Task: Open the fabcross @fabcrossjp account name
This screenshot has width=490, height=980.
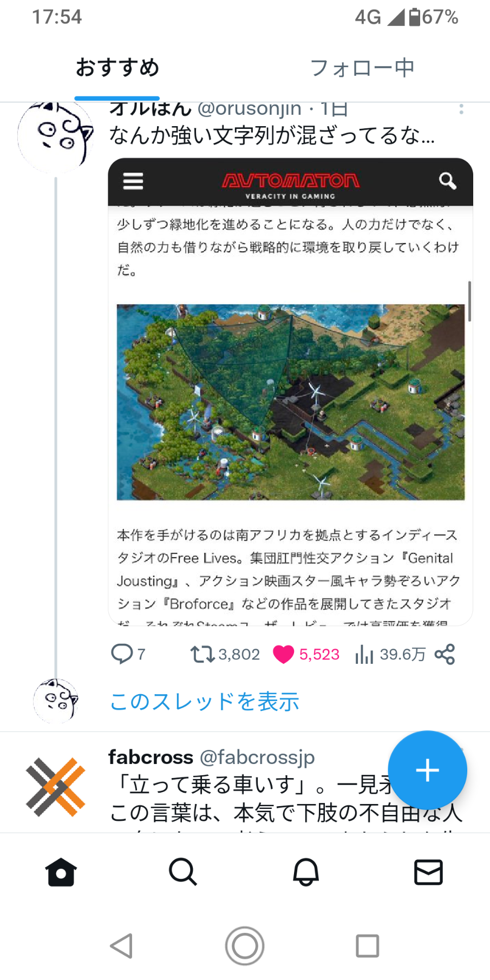Action: pos(211,757)
